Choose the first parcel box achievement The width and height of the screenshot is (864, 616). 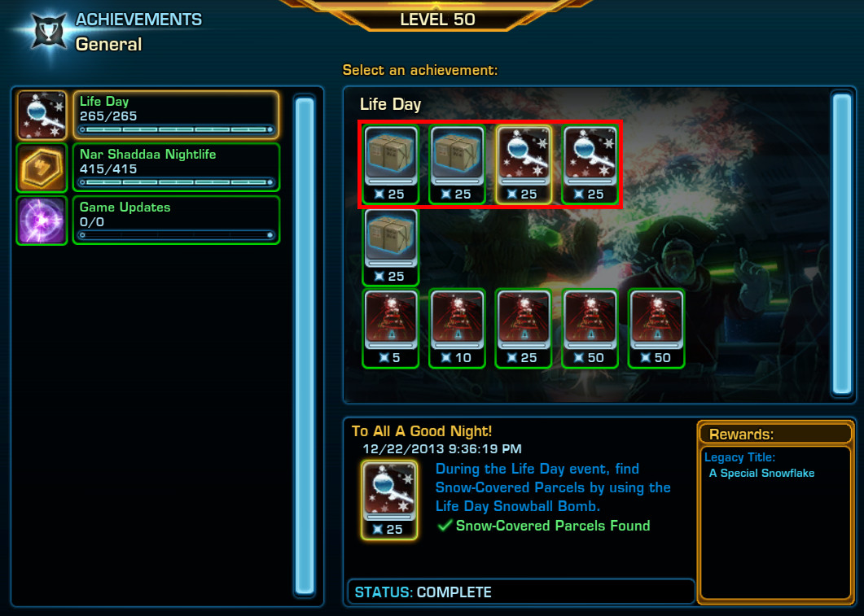coord(391,164)
